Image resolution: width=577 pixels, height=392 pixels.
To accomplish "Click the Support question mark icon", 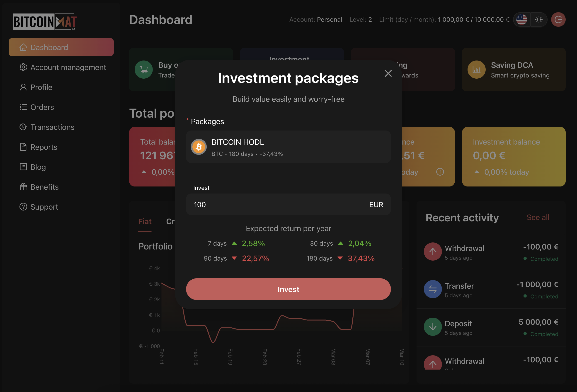I will click(x=23, y=207).
